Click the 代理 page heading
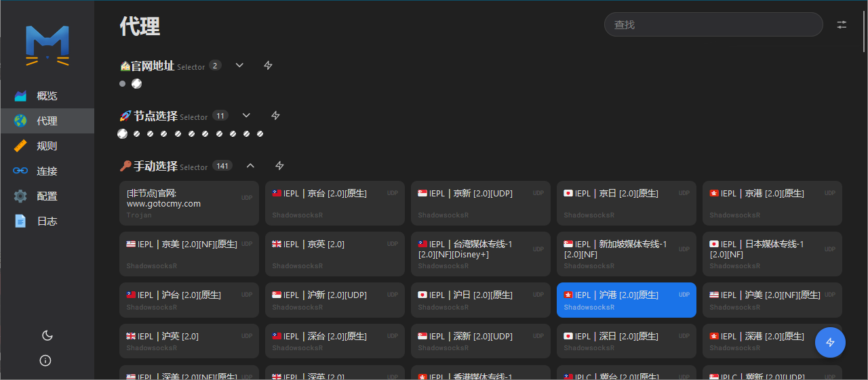The image size is (868, 380). point(140,26)
